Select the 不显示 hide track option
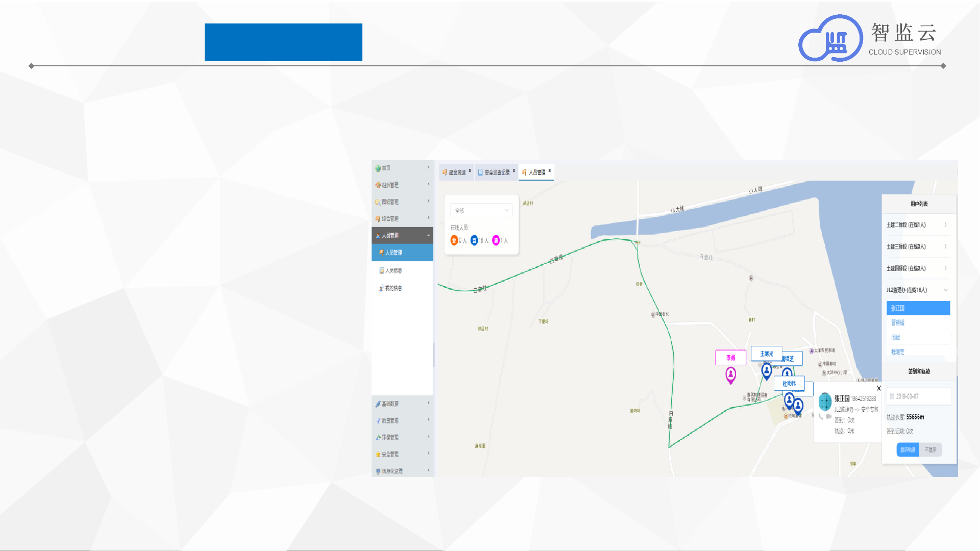 [x=930, y=449]
